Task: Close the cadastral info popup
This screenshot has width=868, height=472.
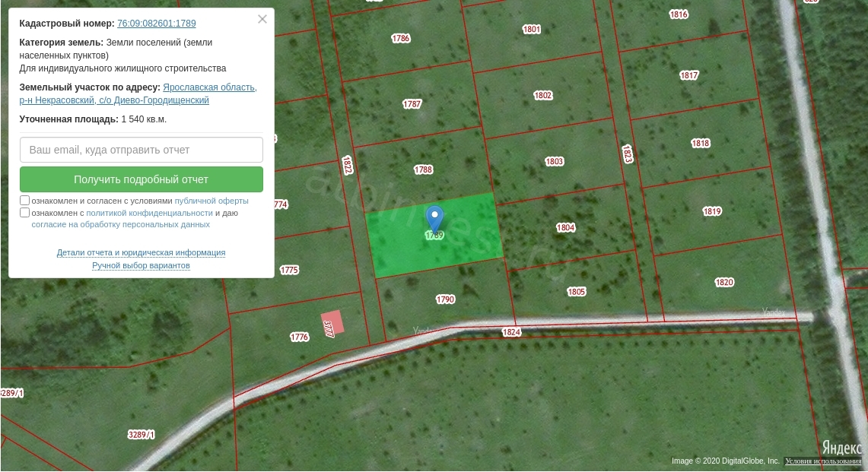Action: pos(262,19)
